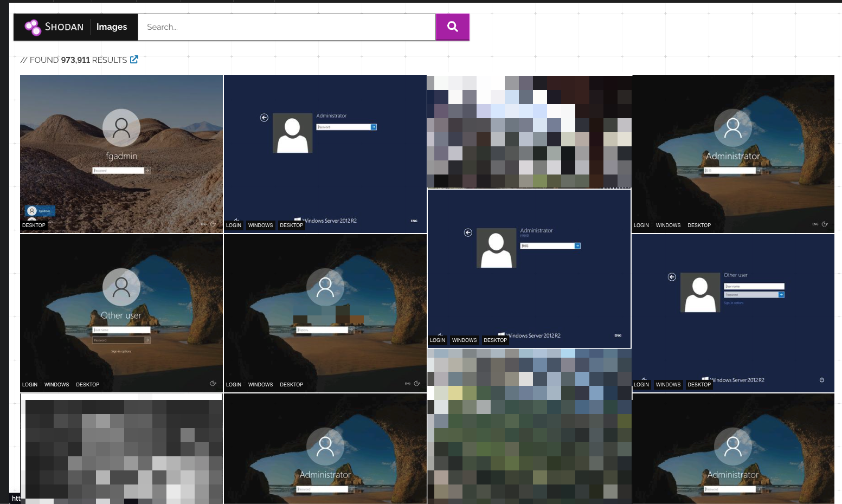The height and width of the screenshot is (504, 842).
Task: Click LOGIN tag on cave Other user thumbnail
Action: click(30, 385)
